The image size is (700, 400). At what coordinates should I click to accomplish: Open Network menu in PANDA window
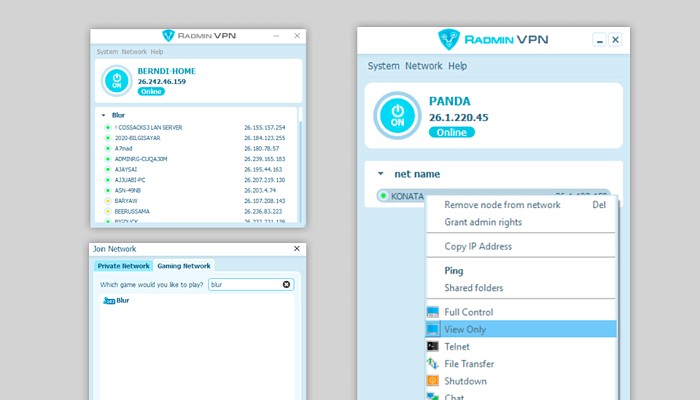(424, 66)
